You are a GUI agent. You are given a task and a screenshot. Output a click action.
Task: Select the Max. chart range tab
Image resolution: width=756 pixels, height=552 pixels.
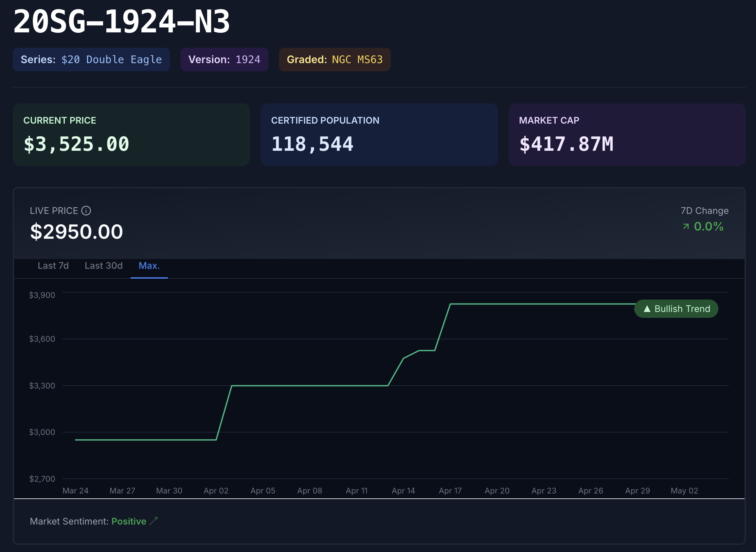[149, 266]
